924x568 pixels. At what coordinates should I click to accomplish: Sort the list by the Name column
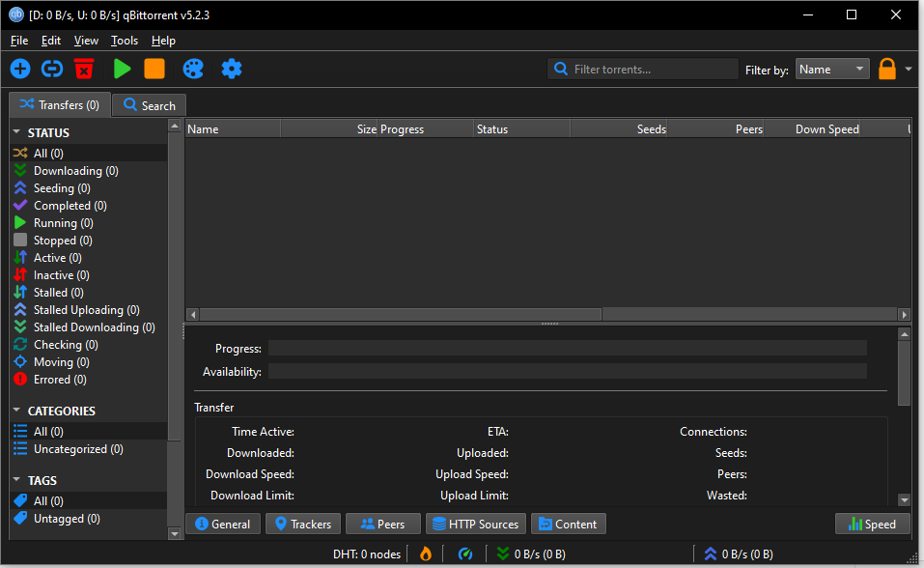coord(234,129)
